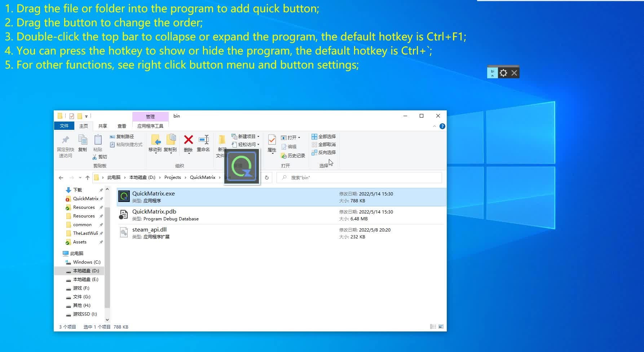Click the Copy icon in clipboard group
644x352 pixels.
point(83,140)
